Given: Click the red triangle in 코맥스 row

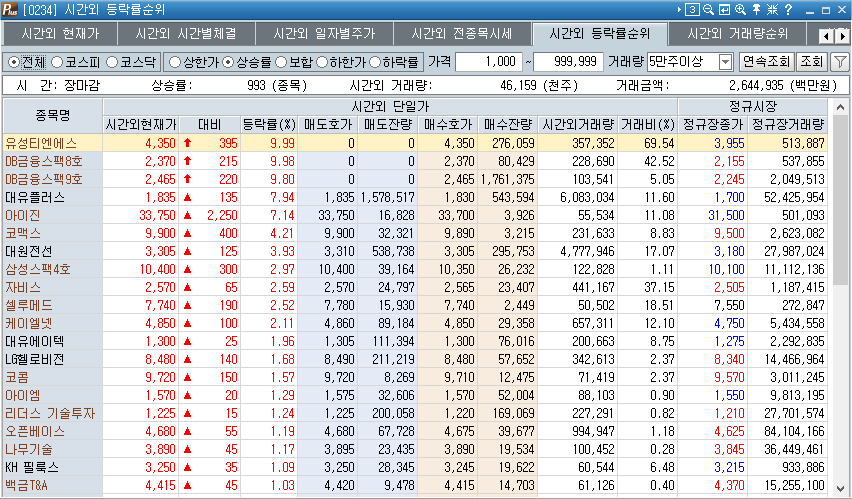Looking at the screenshot, I should 187,233.
